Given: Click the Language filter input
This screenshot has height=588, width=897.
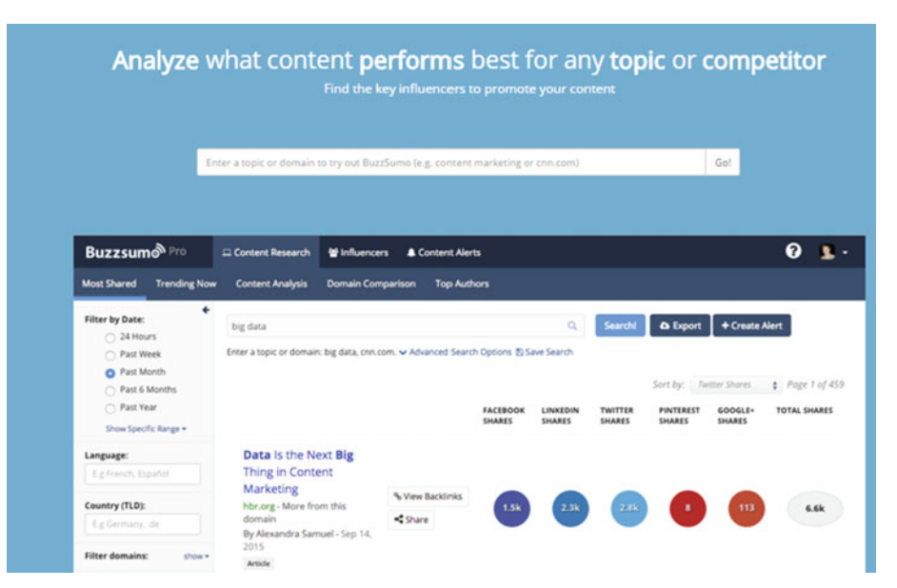Looking at the screenshot, I should [x=143, y=474].
